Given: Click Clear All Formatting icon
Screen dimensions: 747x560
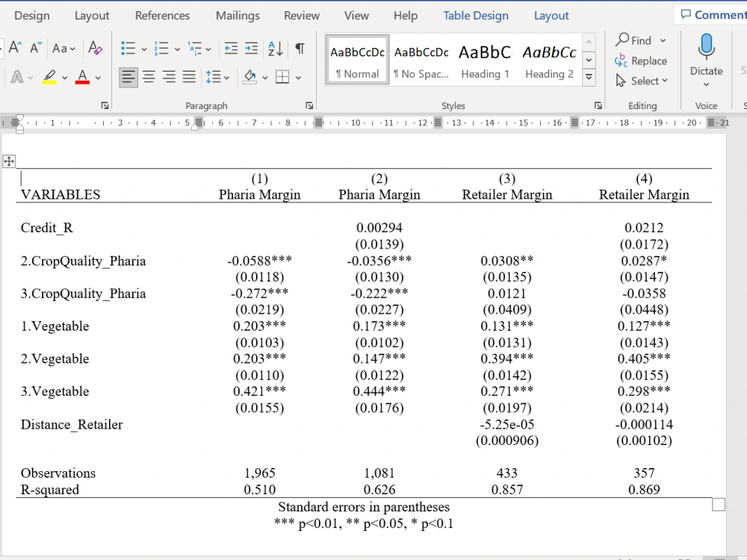Looking at the screenshot, I should pos(95,48).
